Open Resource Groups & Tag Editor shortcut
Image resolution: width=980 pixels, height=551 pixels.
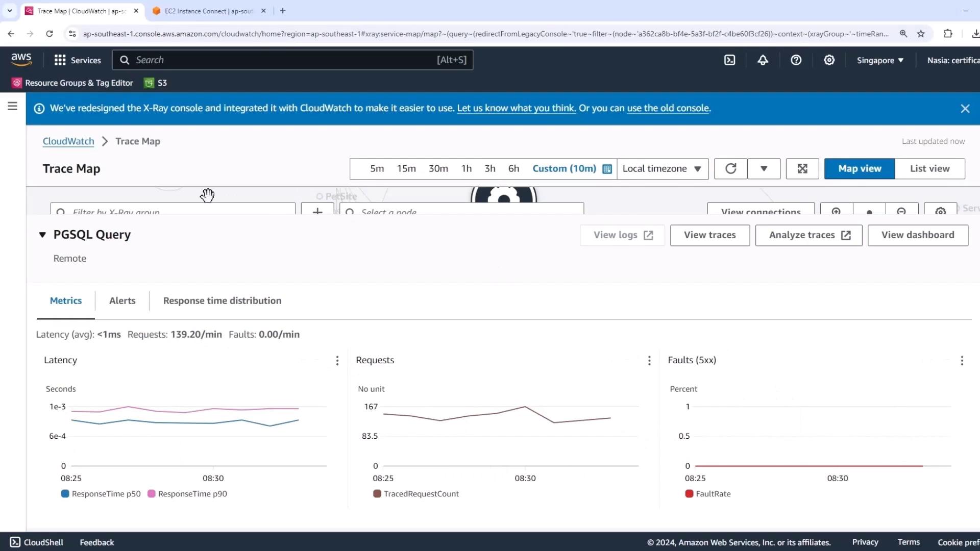pos(72,83)
